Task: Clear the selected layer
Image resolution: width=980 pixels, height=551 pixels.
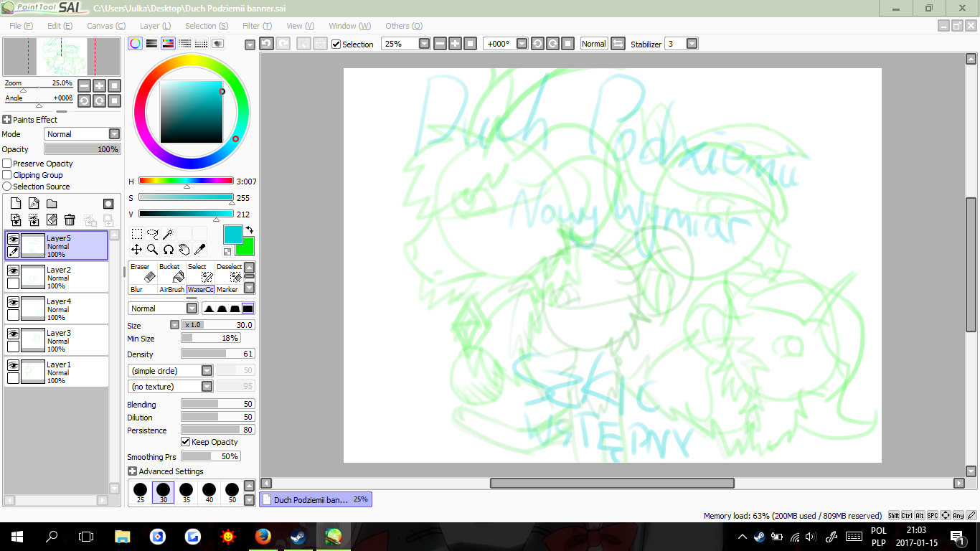Action: (x=52, y=220)
